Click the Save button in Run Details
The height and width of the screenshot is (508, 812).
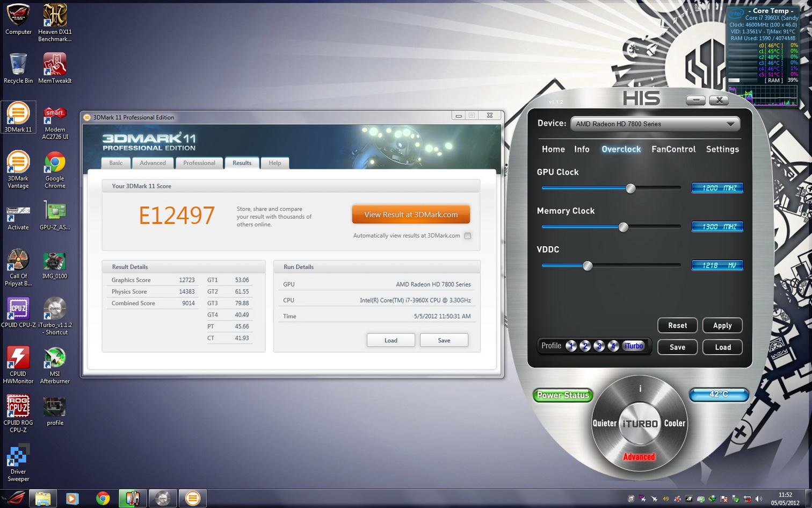coord(444,340)
